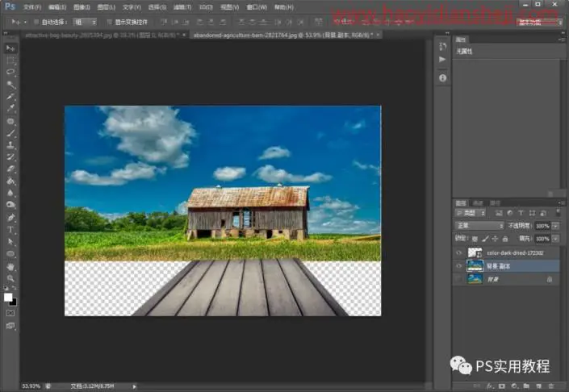Open the Move tool preset picker arrow

(25, 22)
